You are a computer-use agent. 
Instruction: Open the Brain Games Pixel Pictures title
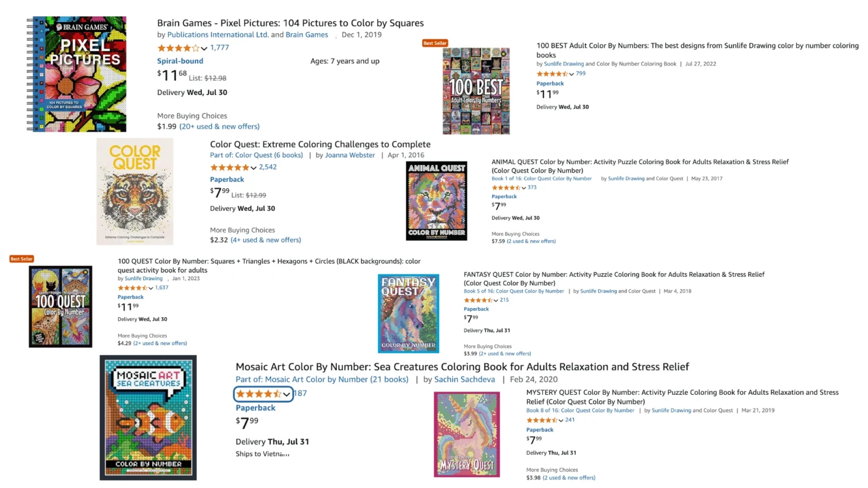tap(290, 23)
